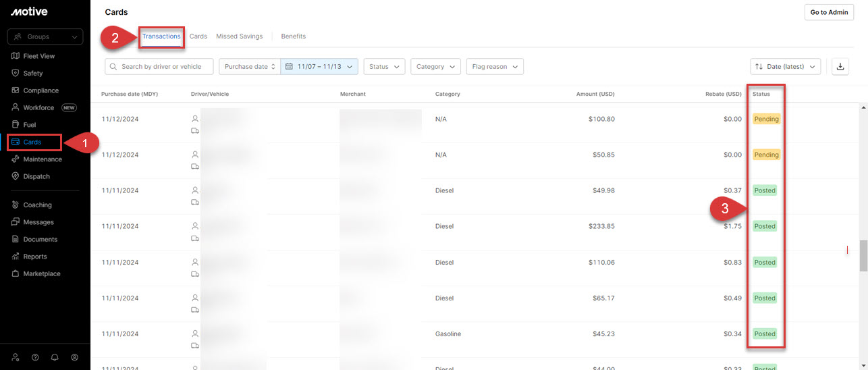Open user settings icon at sidebar bottom
This screenshot has height=370, width=868.
(16, 357)
